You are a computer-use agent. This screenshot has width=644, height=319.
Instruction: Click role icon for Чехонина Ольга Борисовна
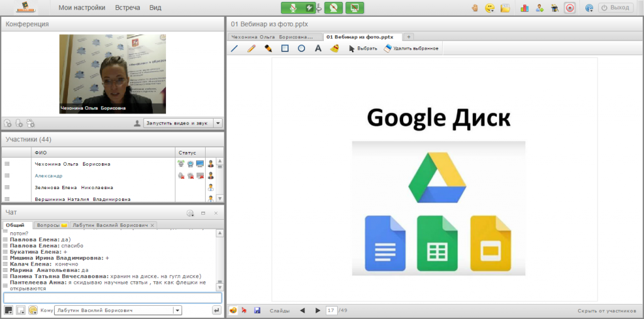[211, 164]
